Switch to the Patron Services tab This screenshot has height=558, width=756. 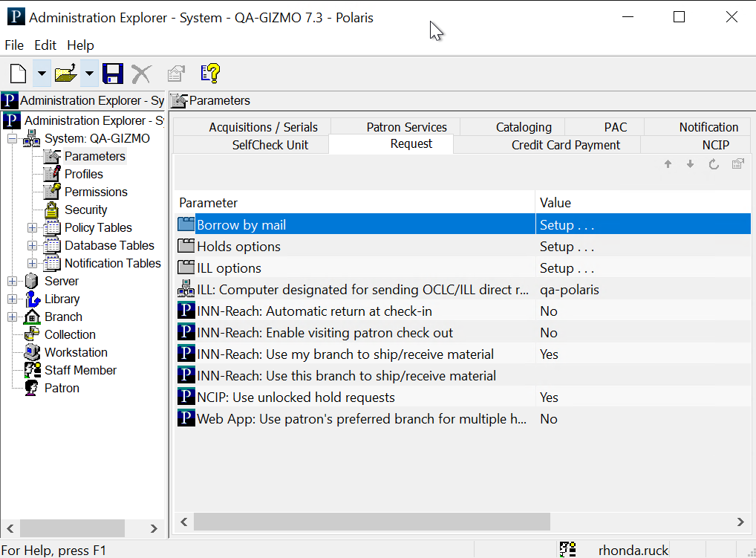coord(406,127)
